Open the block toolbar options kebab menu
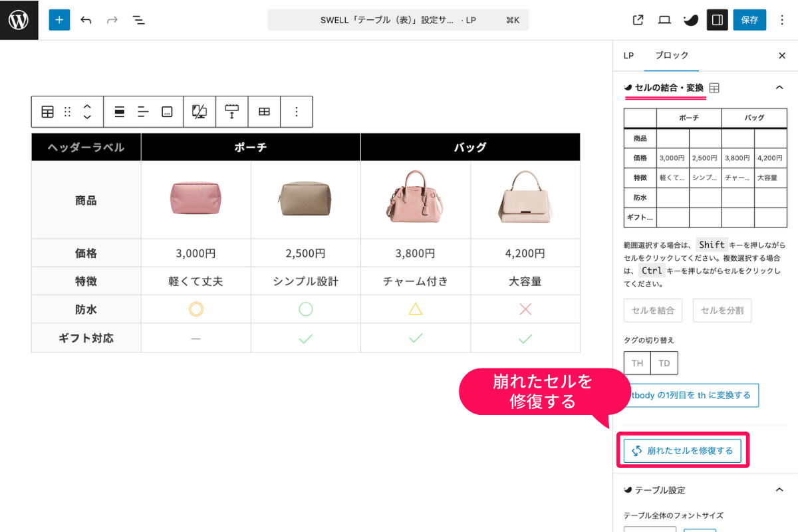The height and width of the screenshot is (532, 798). pos(296,112)
